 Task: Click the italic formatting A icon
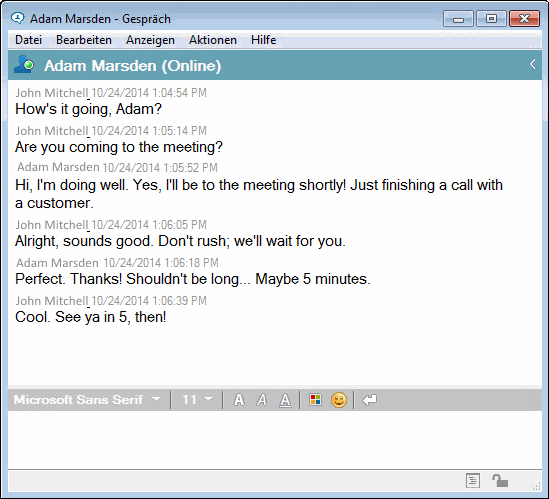click(x=262, y=400)
